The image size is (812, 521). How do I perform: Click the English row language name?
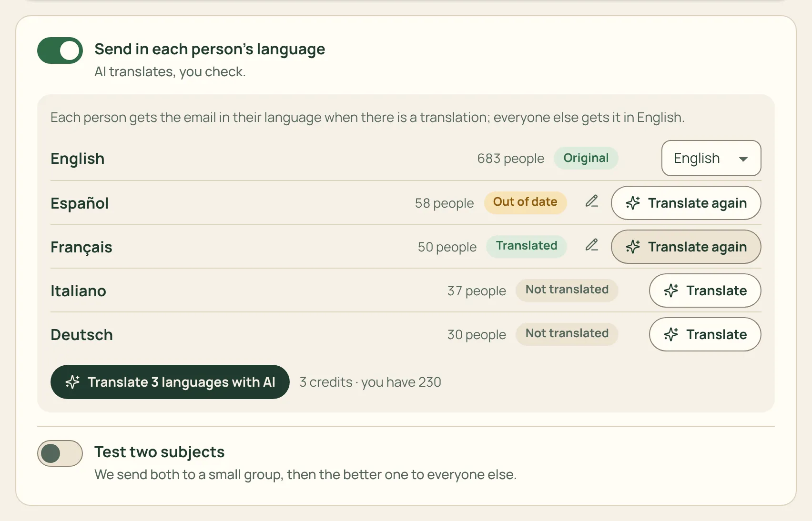point(77,159)
